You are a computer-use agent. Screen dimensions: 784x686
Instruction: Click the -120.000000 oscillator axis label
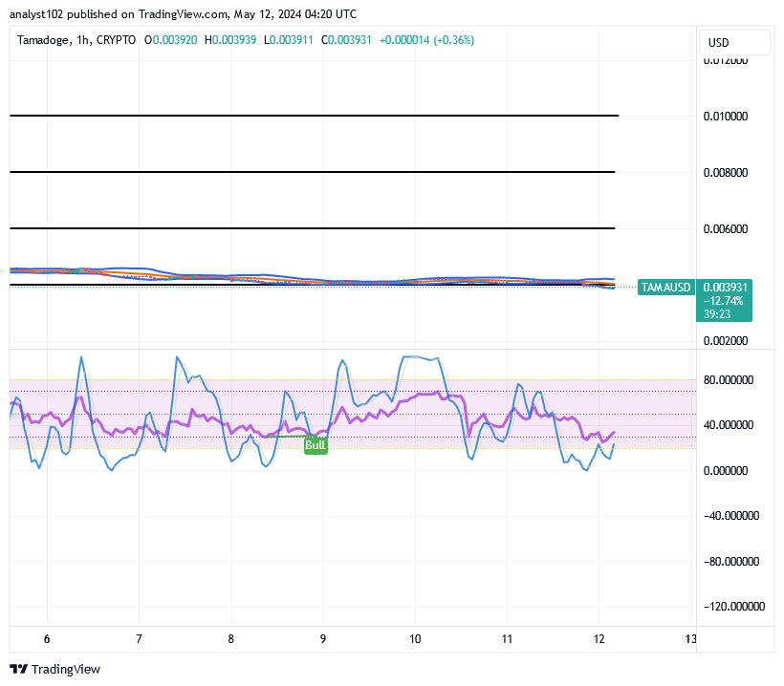[x=734, y=607]
